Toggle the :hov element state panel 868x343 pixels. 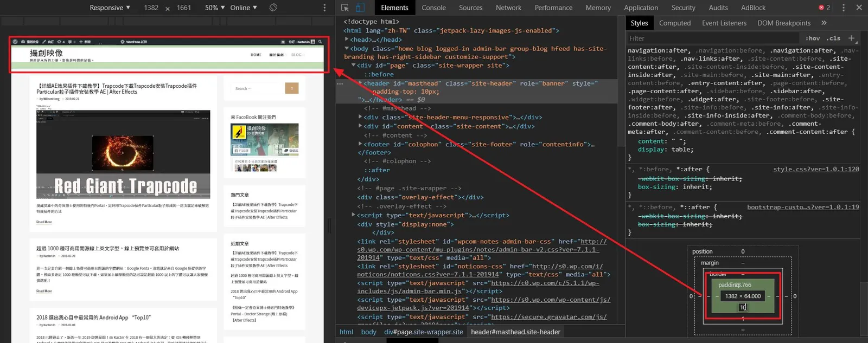(813, 38)
